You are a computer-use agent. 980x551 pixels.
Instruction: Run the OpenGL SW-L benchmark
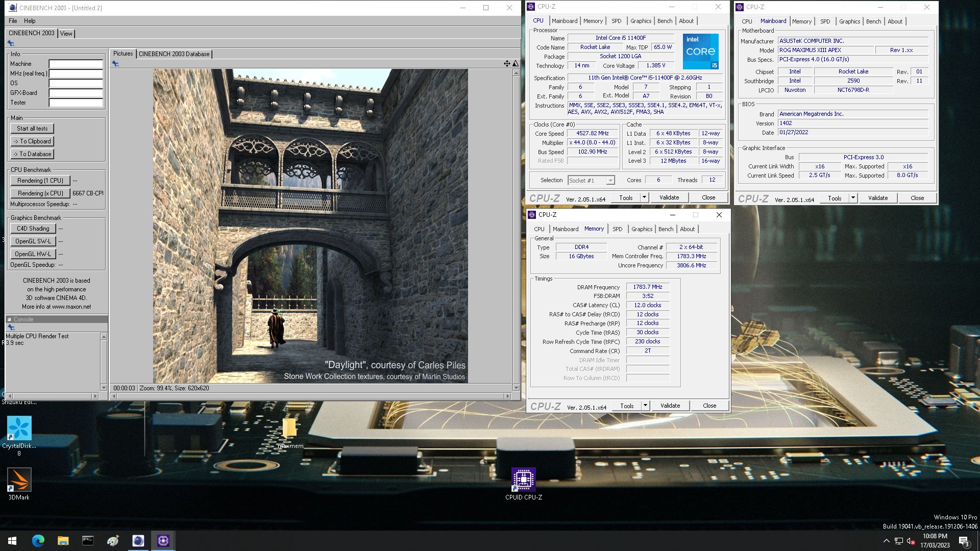tap(33, 241)
